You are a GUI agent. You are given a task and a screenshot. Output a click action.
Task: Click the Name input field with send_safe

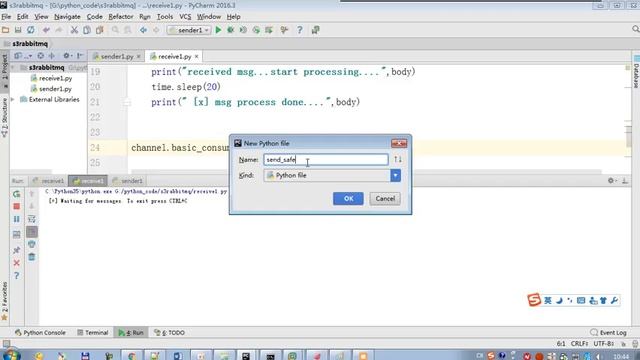(x=326, y=159)
